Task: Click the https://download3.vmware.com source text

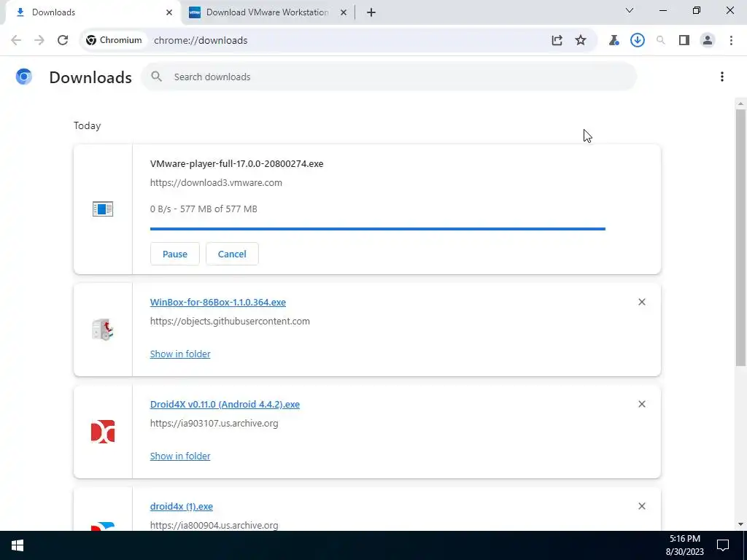Action: tap(216, 183)
